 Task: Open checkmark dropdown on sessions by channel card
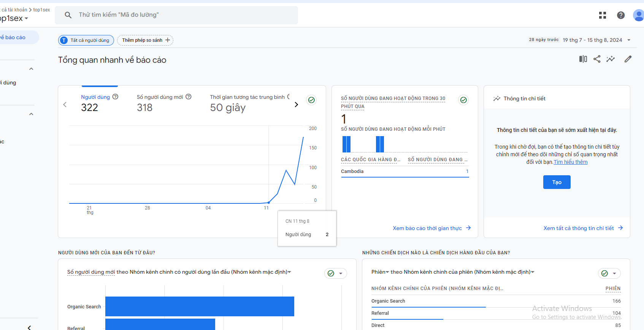click(609, 273)
